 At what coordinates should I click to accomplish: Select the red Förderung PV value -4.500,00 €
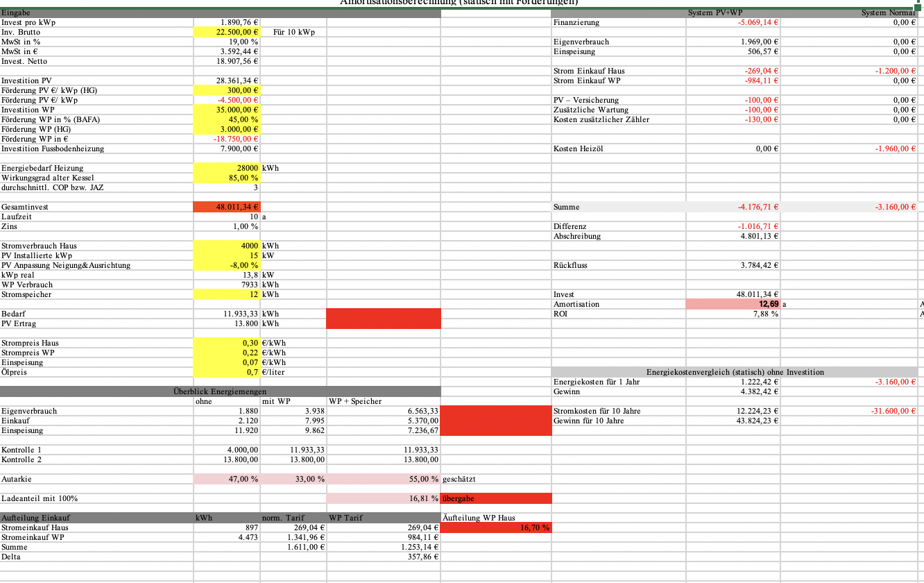(238, 100)
